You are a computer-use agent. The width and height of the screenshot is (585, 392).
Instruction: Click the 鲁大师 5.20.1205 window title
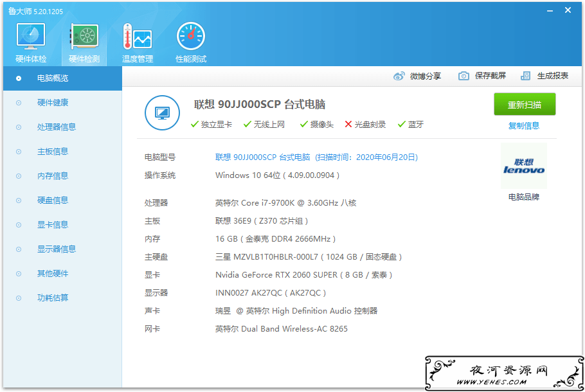[35, 11]
